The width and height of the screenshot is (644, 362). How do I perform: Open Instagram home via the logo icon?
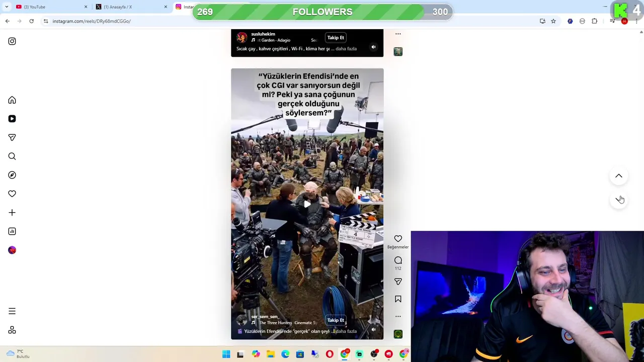point(12,41)
